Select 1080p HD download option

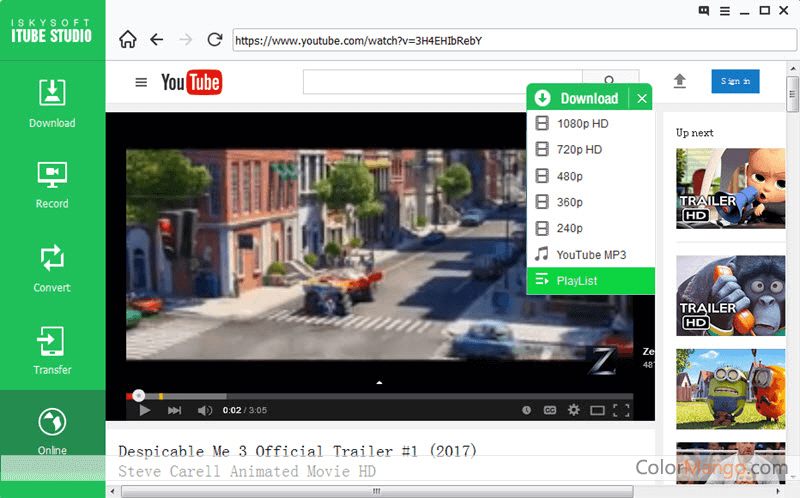(583, 124)
